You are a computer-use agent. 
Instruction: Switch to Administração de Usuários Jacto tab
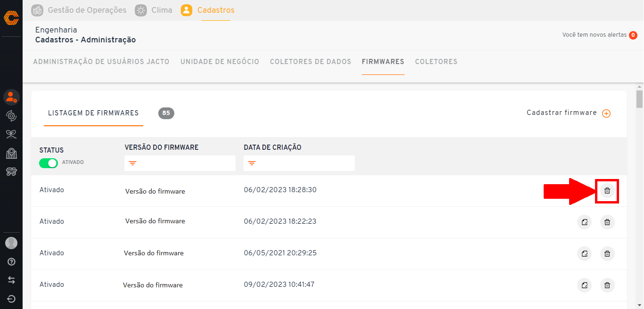(101, 62)
